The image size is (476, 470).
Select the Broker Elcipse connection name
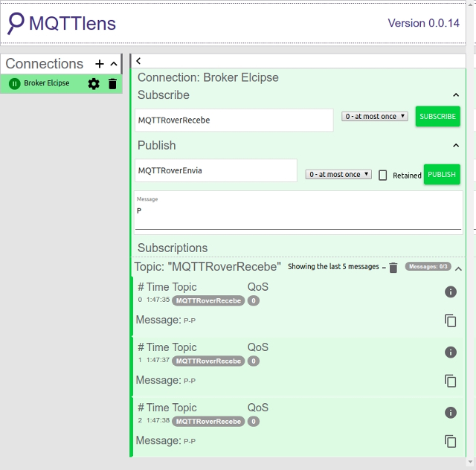tap(47, 83)
